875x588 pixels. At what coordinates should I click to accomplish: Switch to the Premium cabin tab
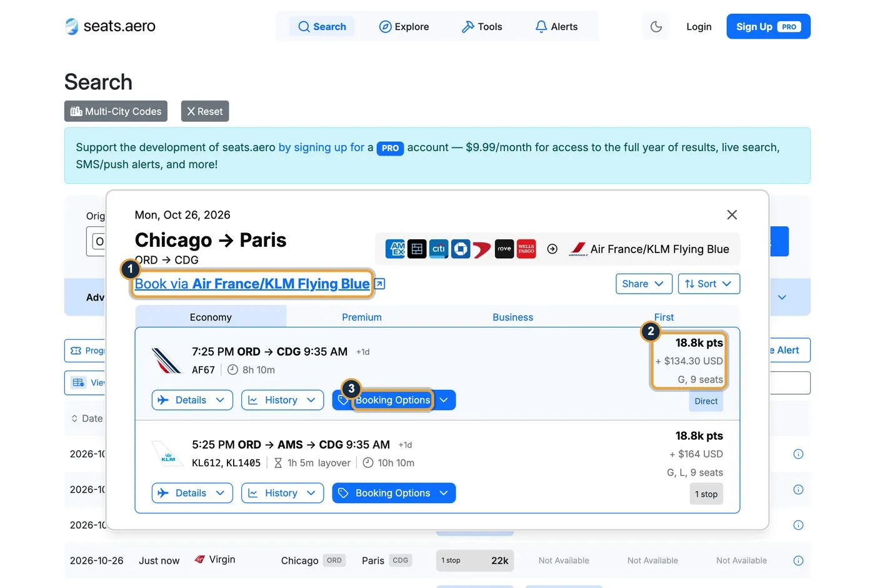coord(362,317)
